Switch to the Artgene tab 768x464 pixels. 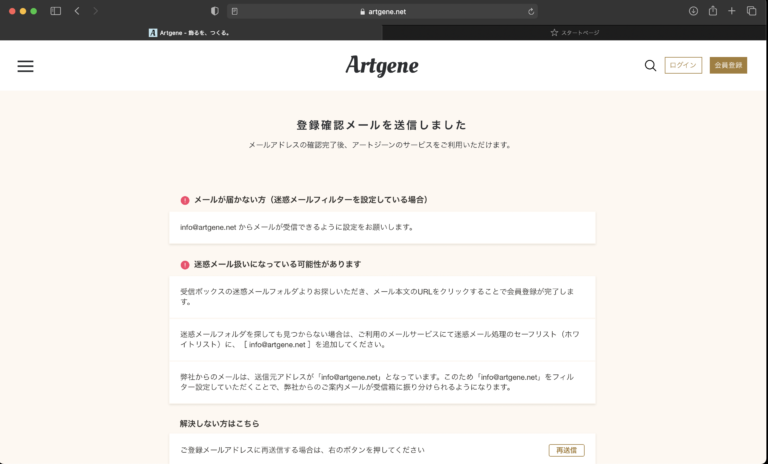pos(191,32)
